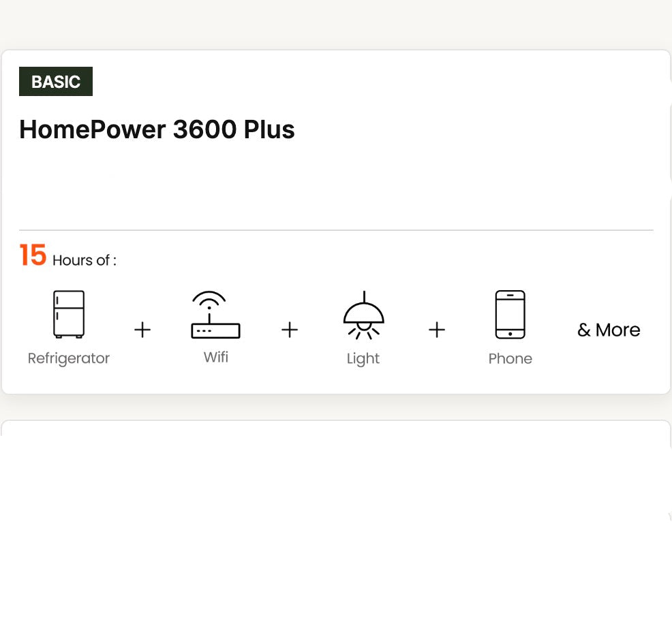This screenshot has height=628, width=672.
Task: Click the orange 15 hours number
Action: [x=33, y=256]
